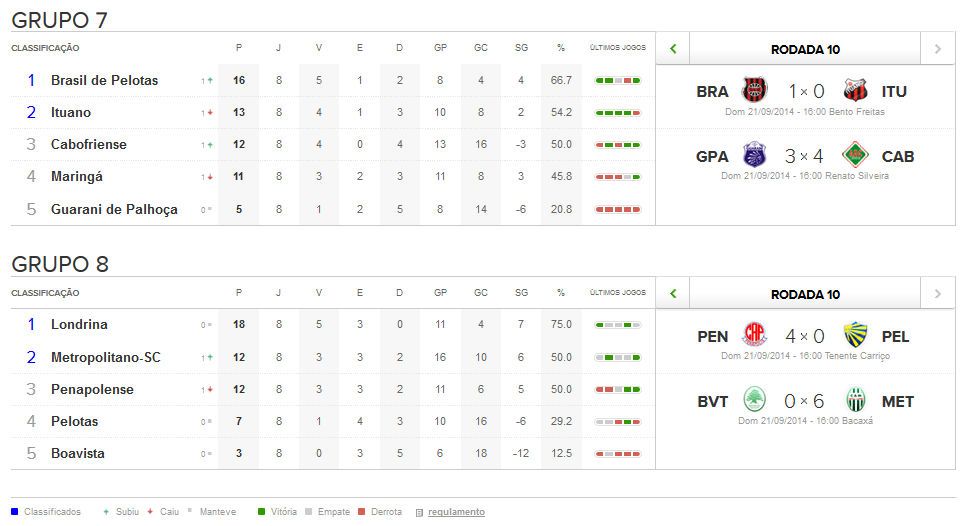Click Brasil de Pelotas crest in Grupo 7 match
The width and height of the screenshot is (967, 526).
click(x=755, y=91)
